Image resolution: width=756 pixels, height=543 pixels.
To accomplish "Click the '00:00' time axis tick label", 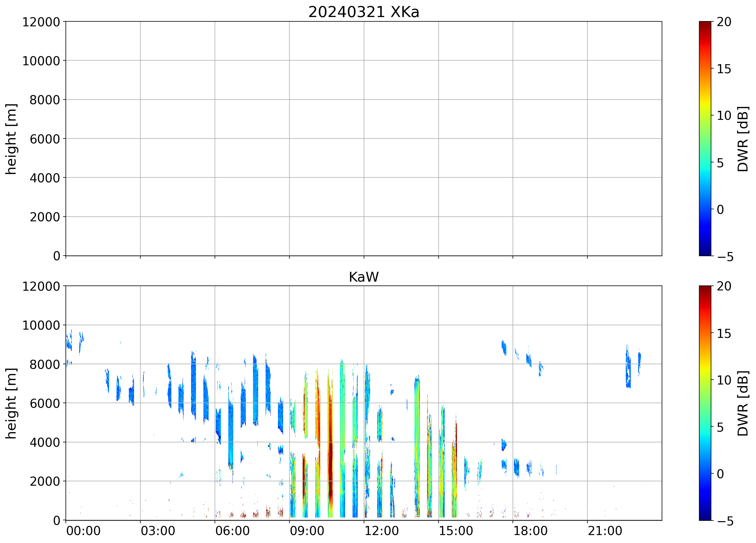I will pos(83,531).
